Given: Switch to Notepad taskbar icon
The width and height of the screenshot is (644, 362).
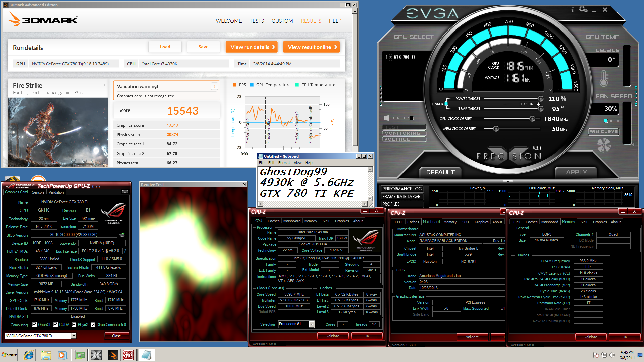Looking at the screenshot, I should pos(146,355).
